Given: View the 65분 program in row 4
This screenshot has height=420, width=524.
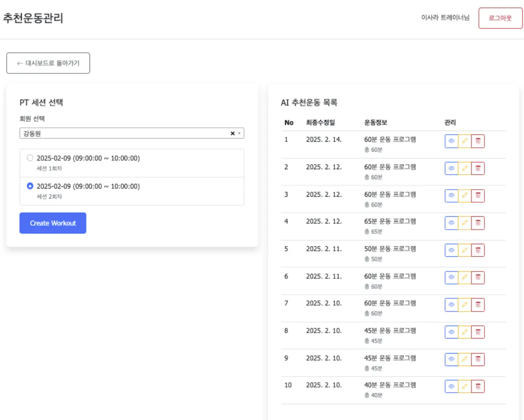Looking at the screenshot, I should [451, 223].
